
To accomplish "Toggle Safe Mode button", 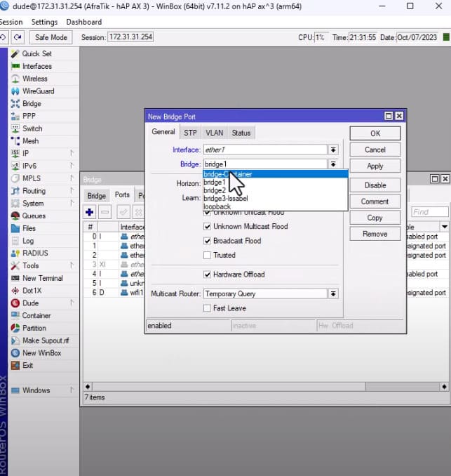I will click(51, 37).
